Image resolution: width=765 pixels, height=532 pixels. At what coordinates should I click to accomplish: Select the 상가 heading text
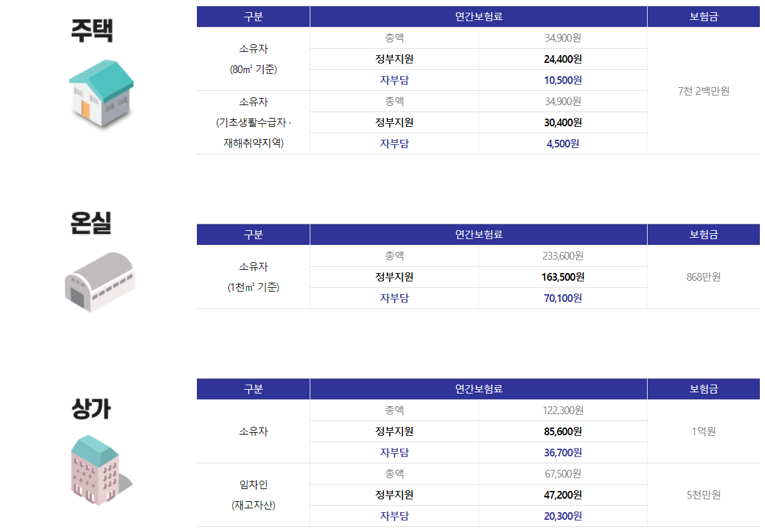pos(91,409)
